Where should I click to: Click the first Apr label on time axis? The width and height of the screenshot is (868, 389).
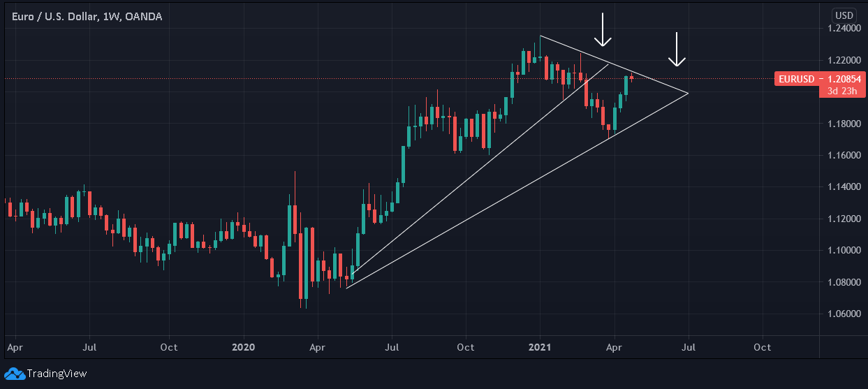click(x=14, y=347)
